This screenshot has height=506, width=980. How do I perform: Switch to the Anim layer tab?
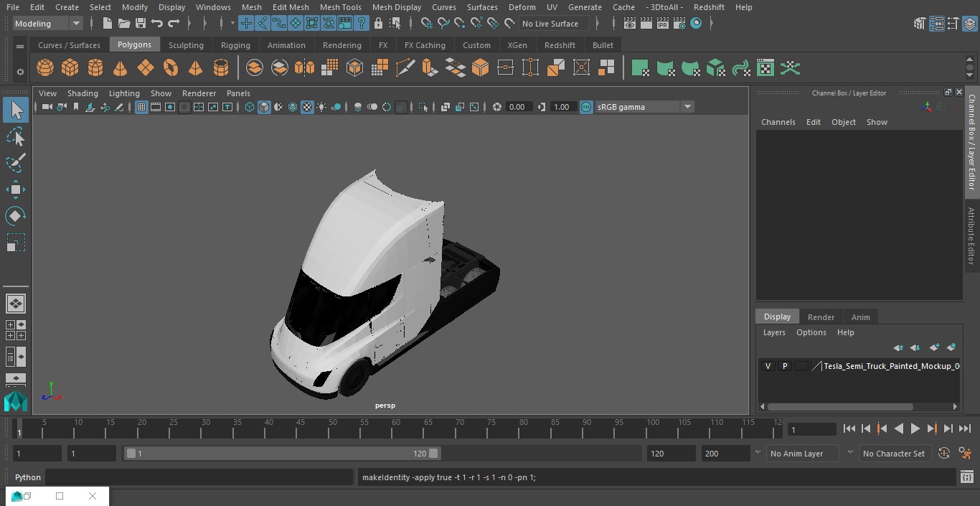click(860, 317)
